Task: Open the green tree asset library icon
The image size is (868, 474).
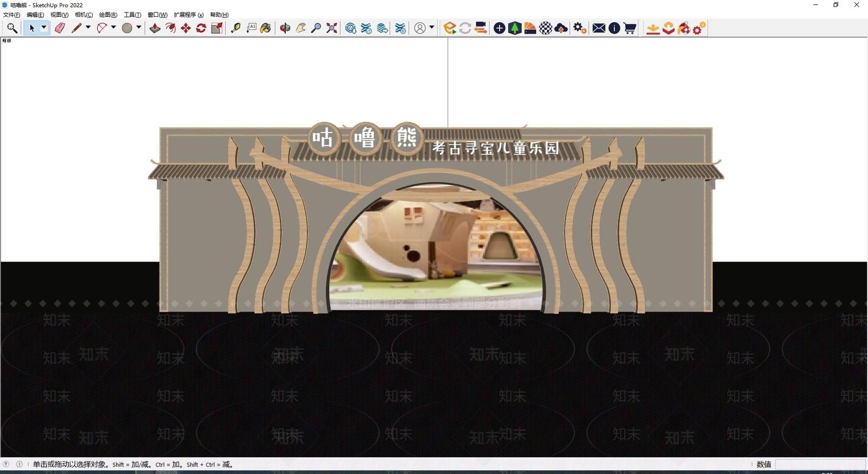Action: click(515, 28)
